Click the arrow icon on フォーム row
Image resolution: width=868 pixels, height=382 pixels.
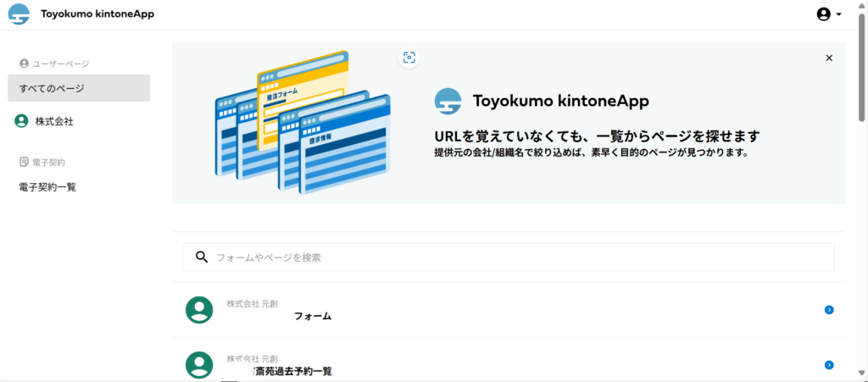tap(829, 310)
